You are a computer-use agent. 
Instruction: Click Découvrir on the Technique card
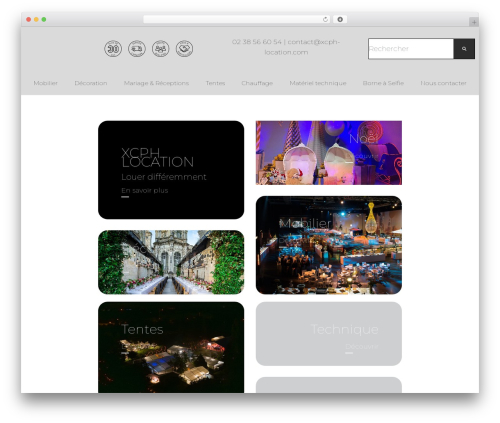[x=362, y=346]
